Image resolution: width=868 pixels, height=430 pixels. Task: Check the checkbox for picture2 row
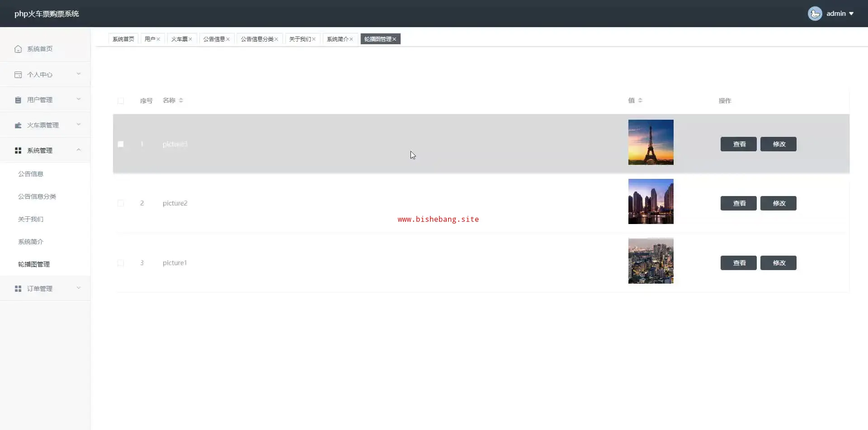(x=121, y=203)
